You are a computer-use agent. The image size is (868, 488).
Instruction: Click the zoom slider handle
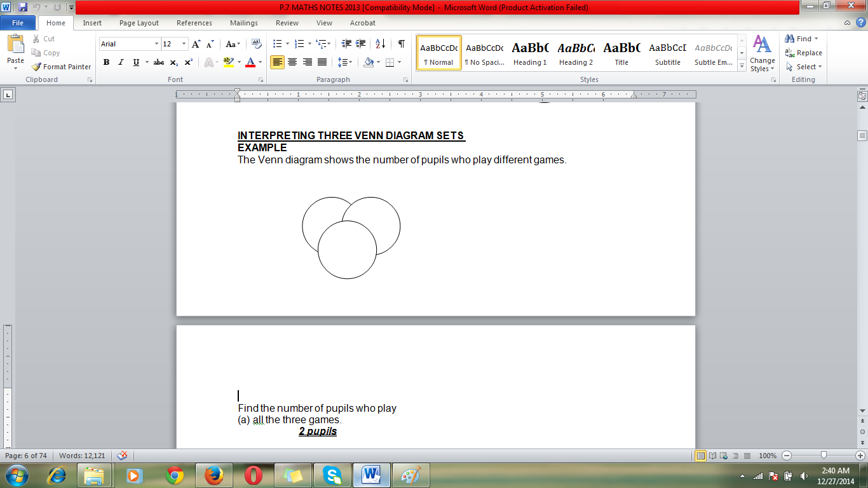click(824, 456)
